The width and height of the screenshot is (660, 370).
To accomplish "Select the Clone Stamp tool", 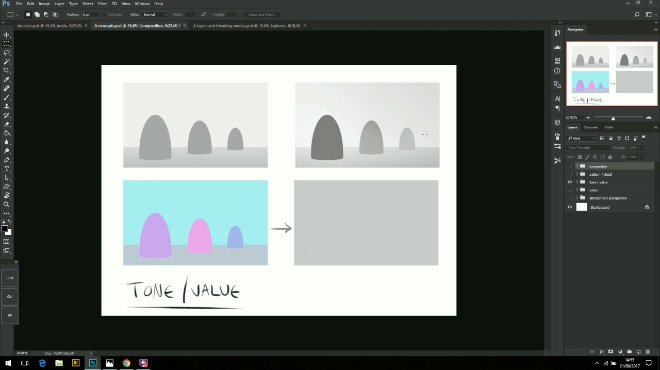I will coord(7,106).
